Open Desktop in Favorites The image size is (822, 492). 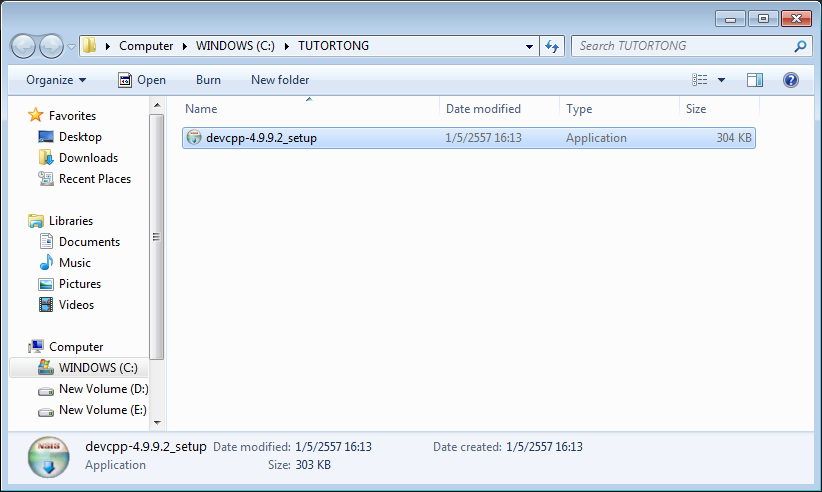point(80,137)
